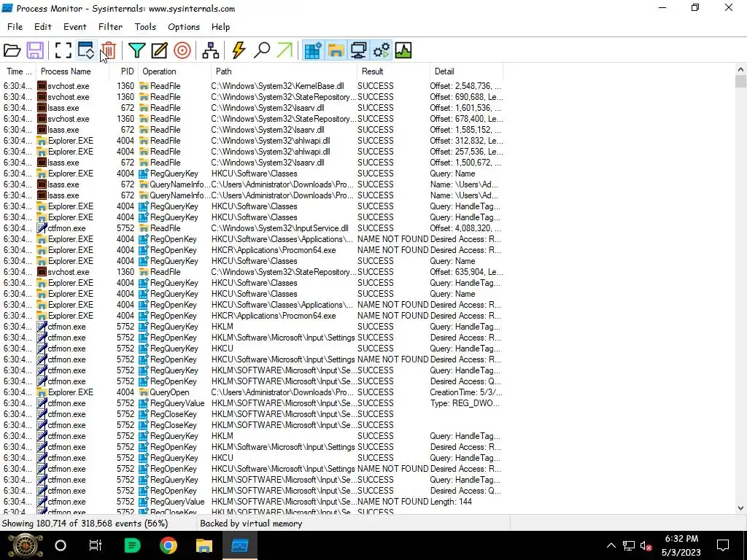
Task: Open the Options menu
Action: 184,27
